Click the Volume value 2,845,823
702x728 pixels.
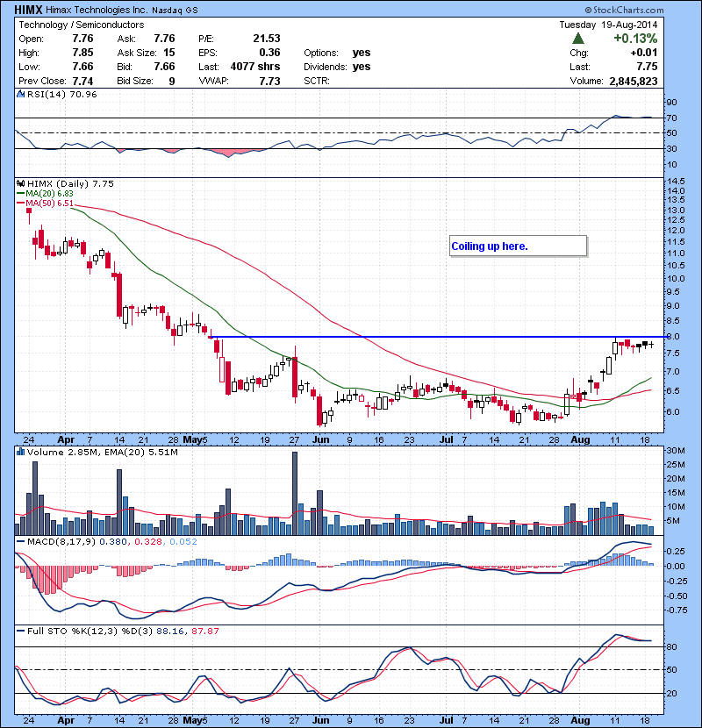pyautogui.click(x=634, y=82)
